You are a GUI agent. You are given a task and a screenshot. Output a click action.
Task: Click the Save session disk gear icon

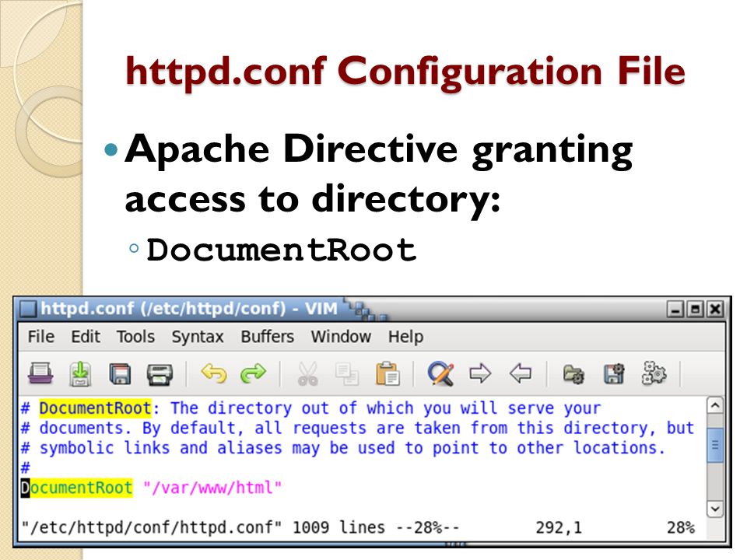[614, 374]
